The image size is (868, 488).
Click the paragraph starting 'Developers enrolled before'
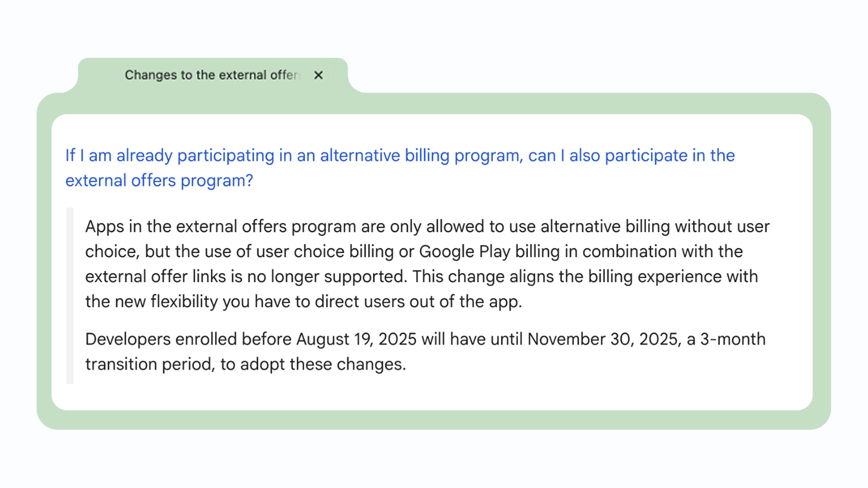click(x=425, y=352)
